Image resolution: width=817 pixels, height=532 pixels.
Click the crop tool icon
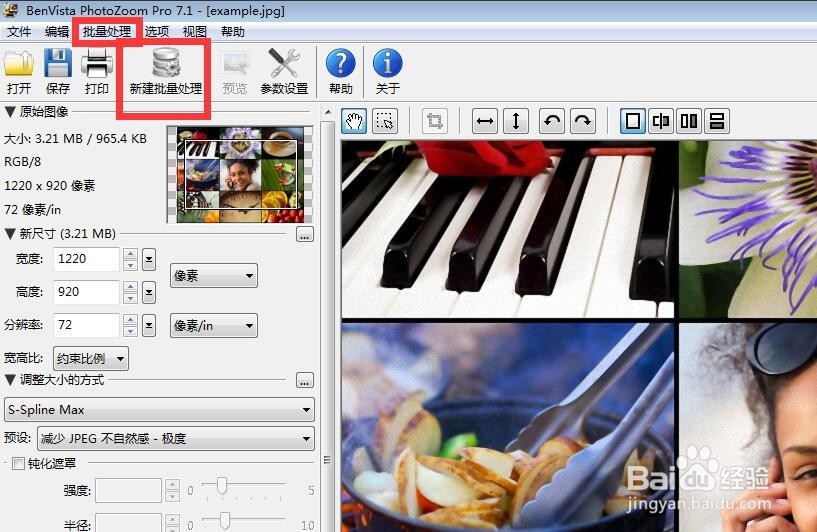435,121
